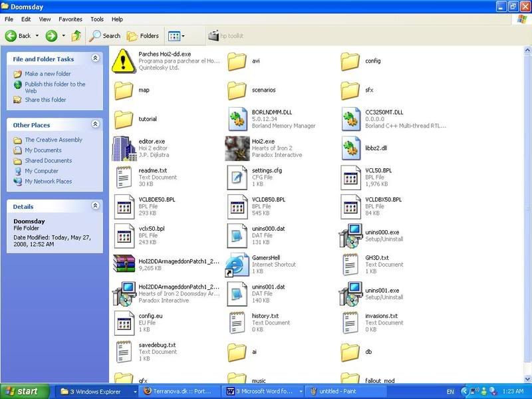Image resolution: width=532 pixels, height=399 pixels.
Task: Toggle the Folders pane button
Action: pos(143,36)
